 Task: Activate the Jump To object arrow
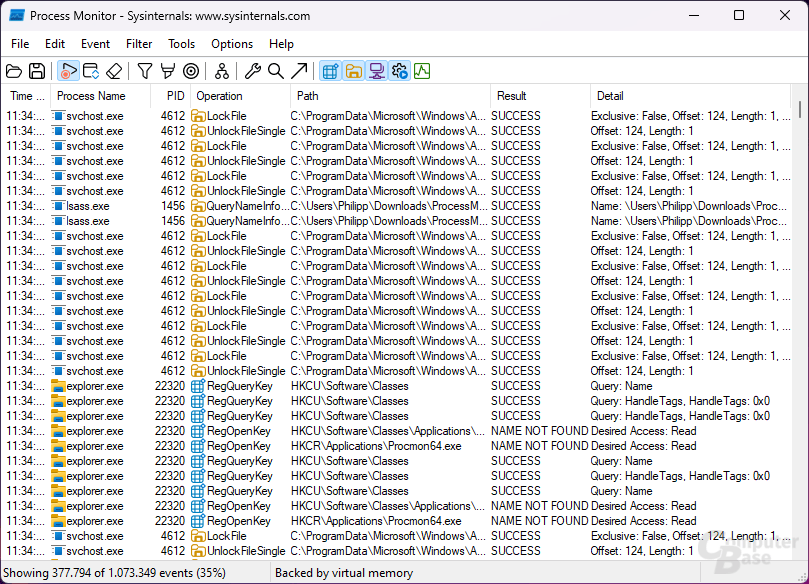(x=298, y=71)
